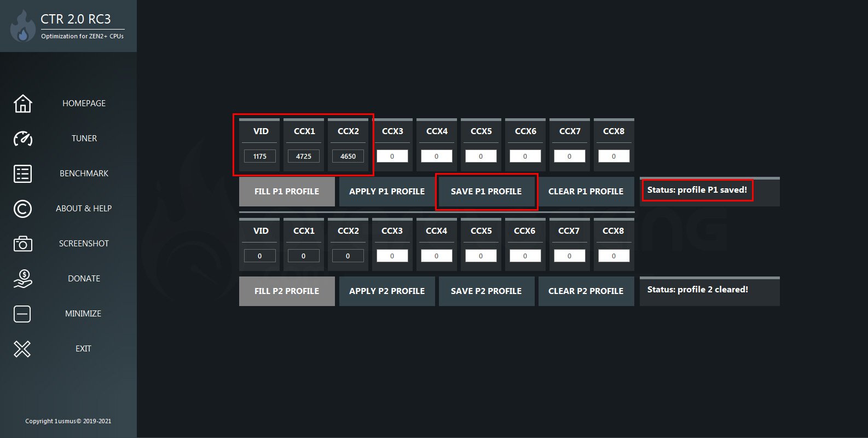This screenshot has width=868, height=438.
Task: Click the 'Status: profile 2 cleared!' text
Action: (697, 290)
